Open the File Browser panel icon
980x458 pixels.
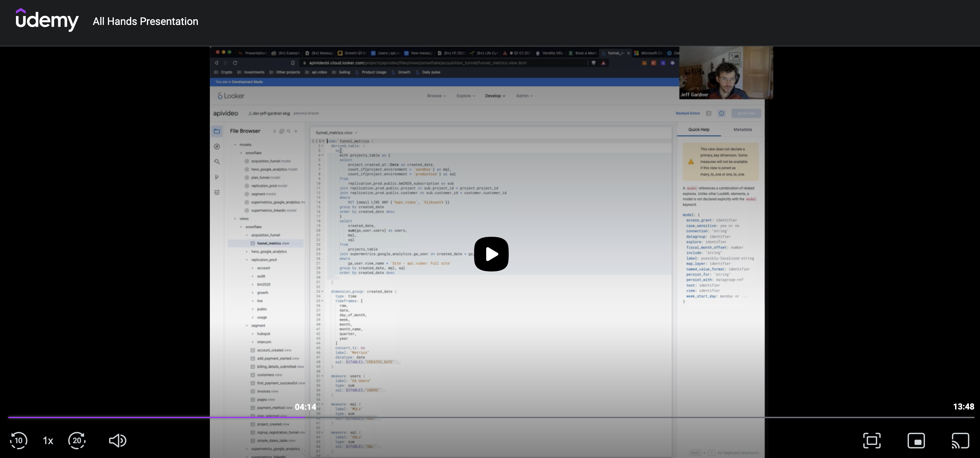click(216, 131)
